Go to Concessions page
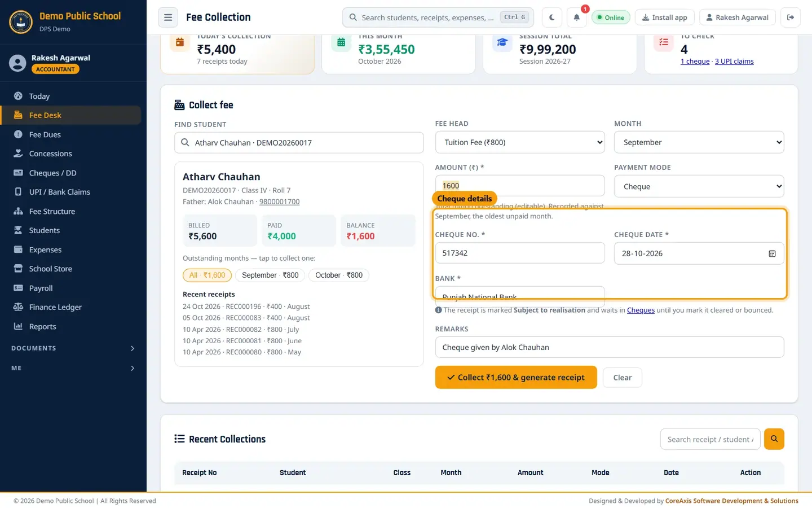This screenshot has width=812, height=508. (x=70, y=154)
